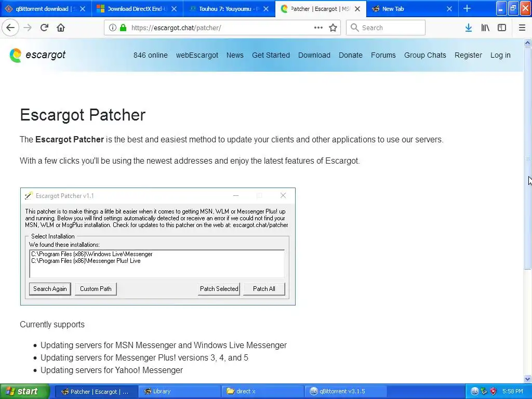Click the green secure padlock icon

click(123, 28)
